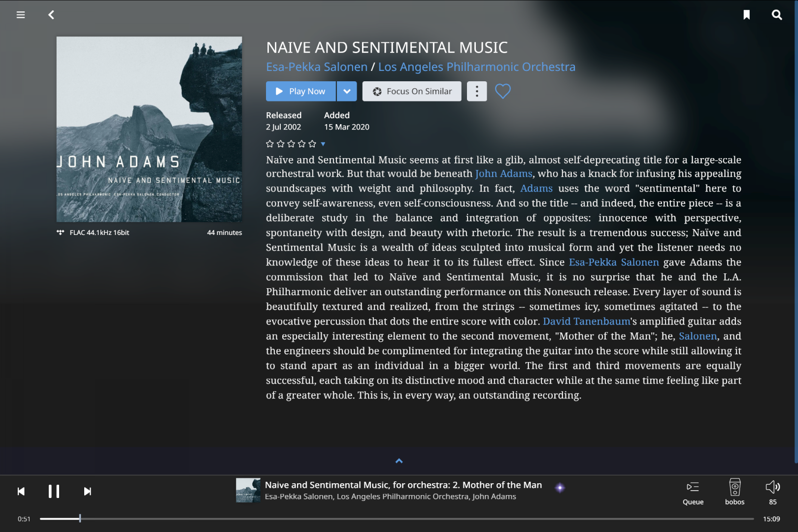Screen dimensions: 798x532
Task: Click the signal quality star indicator
Action: (x=560, y=488)
